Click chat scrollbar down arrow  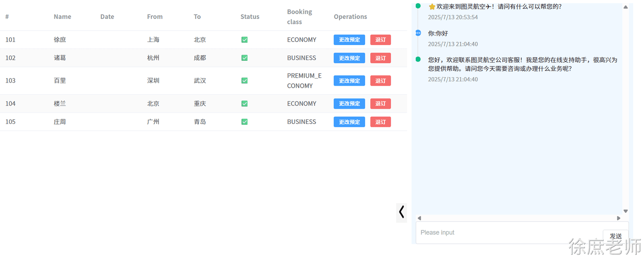pos(625,211)
